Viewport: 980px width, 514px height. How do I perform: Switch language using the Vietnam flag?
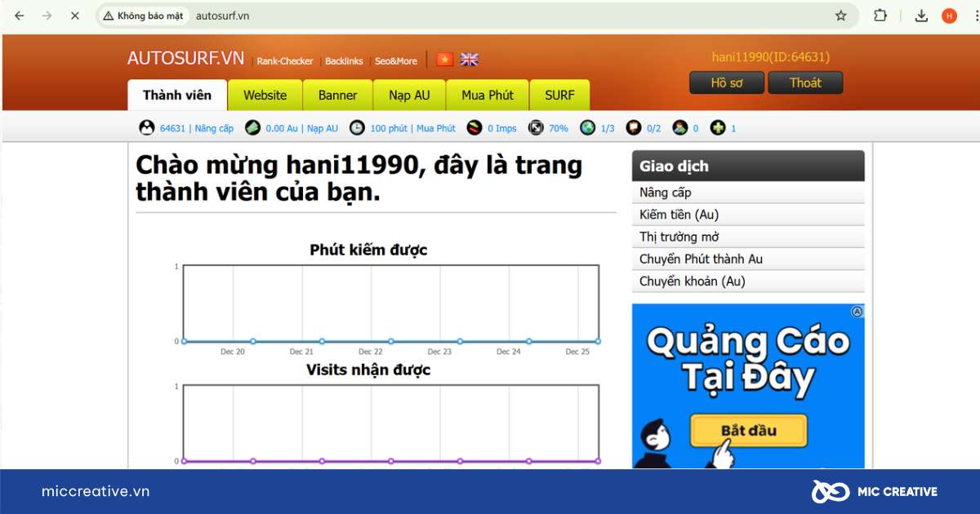tap(444, 60)
